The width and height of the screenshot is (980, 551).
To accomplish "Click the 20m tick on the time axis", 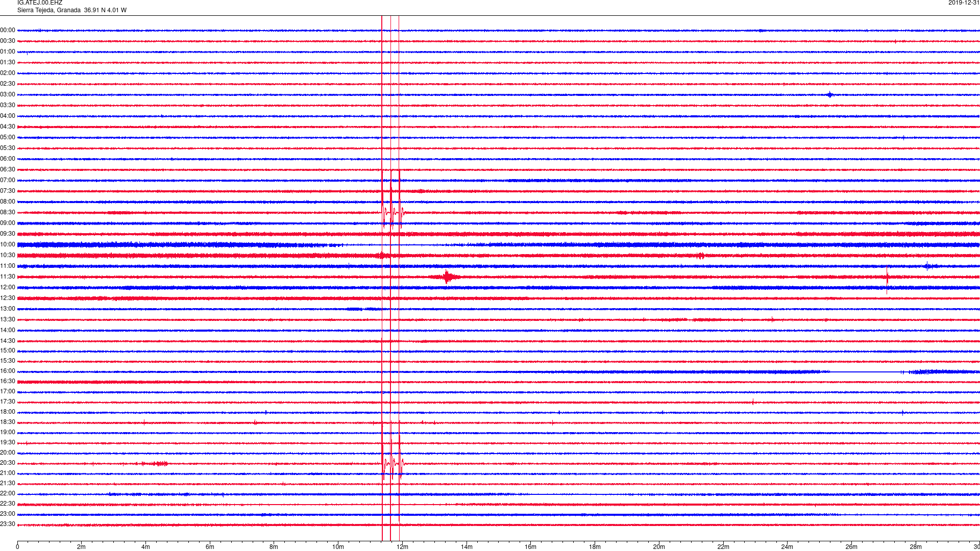I will pos(659,547).
